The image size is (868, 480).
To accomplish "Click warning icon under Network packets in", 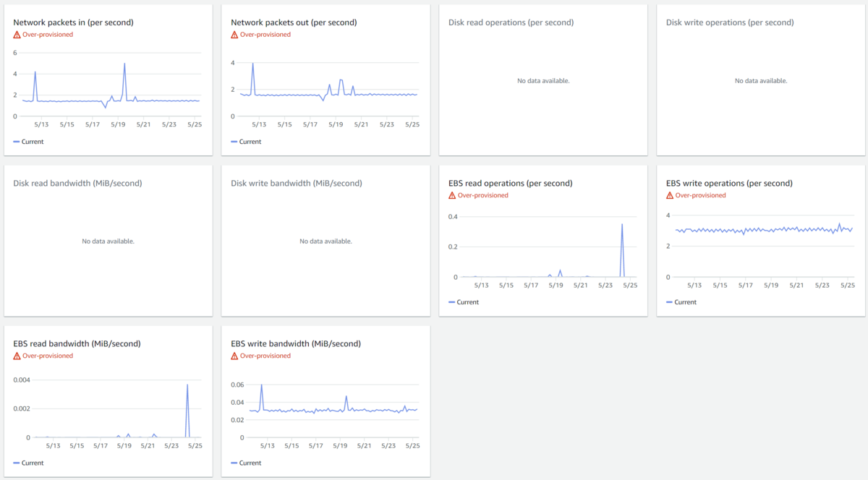I will tap(17, 35).
